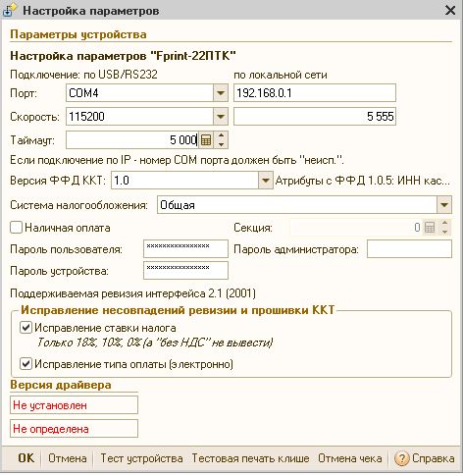This screenshot has height=476, width=463.
Task: Confirm settings with OK button
Action: 26,458
